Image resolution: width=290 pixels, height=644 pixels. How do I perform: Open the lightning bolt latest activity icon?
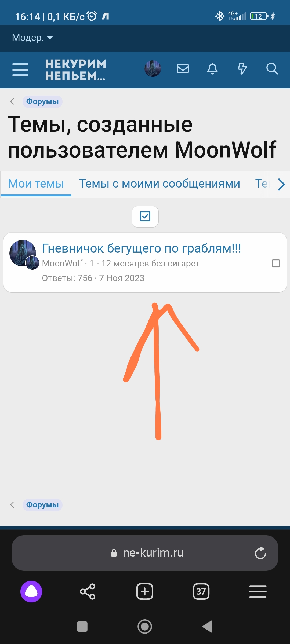pyautogui.click(x=242, y=69)
